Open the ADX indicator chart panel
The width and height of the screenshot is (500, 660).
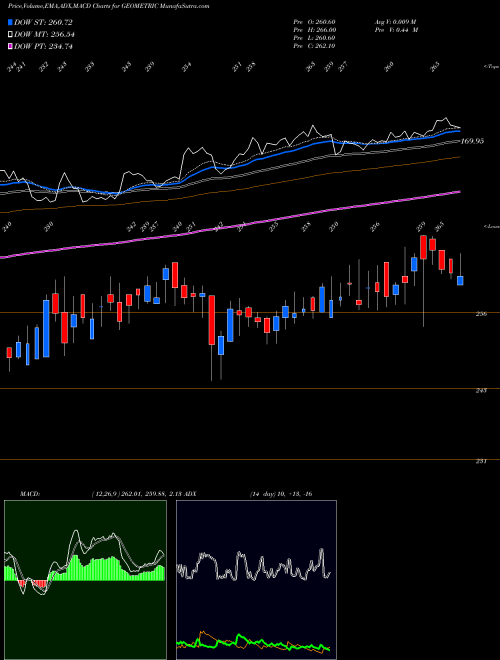[x=256, y=580]
